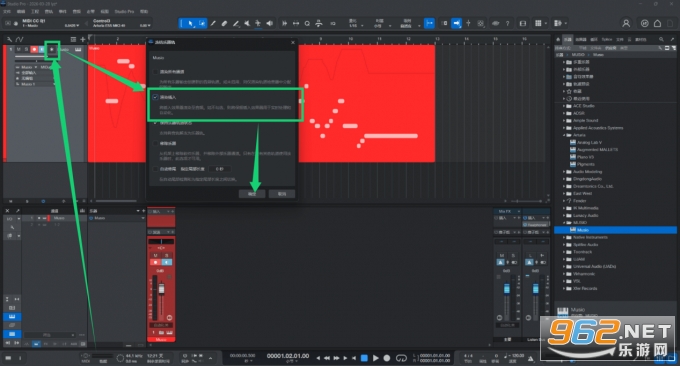This screenshot has width=680, height=366.
Task: Expand the Native Instruments folder
Action: pos(564,237)
